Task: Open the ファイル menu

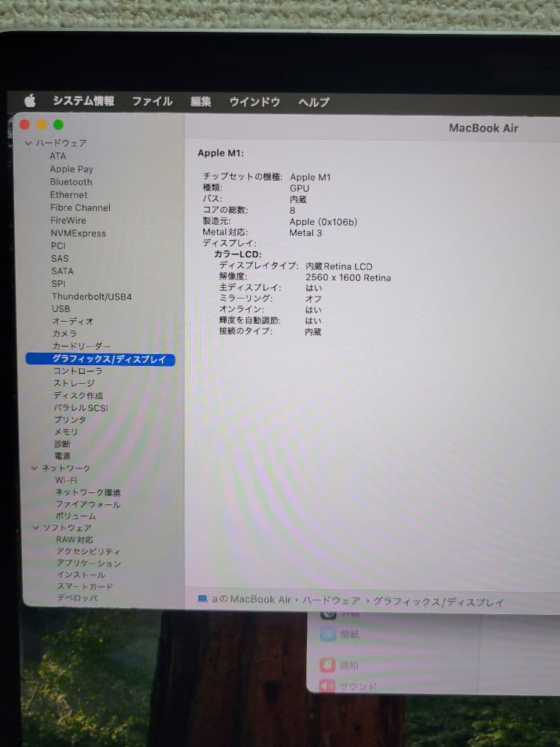Action: [x=152, y=102]
